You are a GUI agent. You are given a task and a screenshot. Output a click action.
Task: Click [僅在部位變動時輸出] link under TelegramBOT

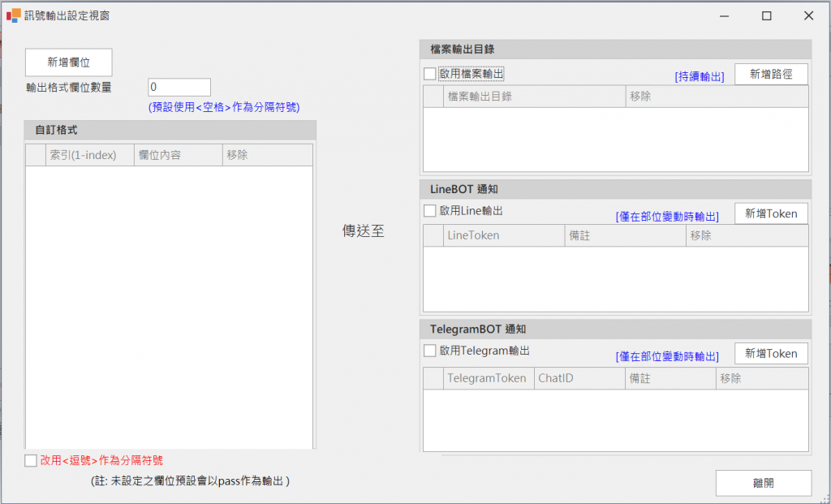click(x=667, y=356)
